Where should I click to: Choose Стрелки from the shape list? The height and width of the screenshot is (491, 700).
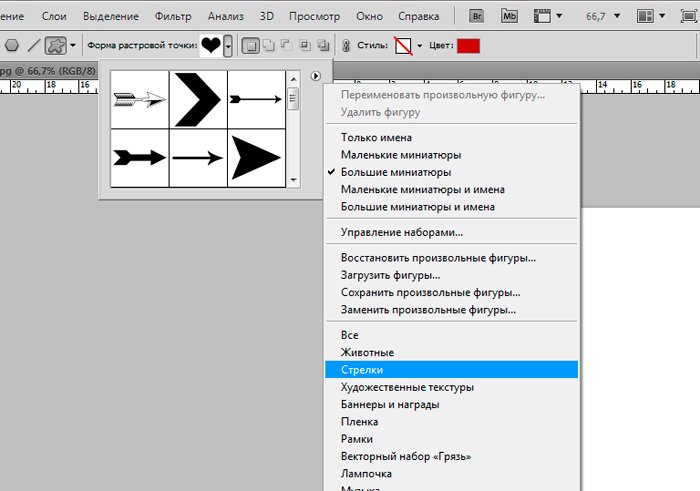click(x=362, y=369)
